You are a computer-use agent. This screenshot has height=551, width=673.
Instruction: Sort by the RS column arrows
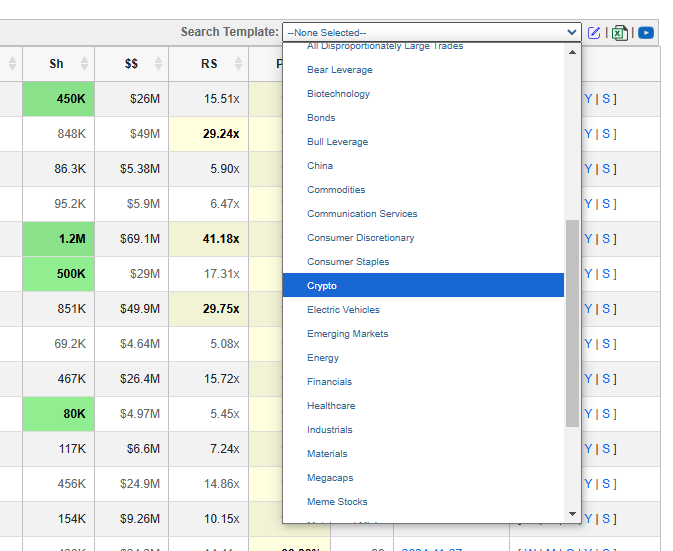(238, 64)
